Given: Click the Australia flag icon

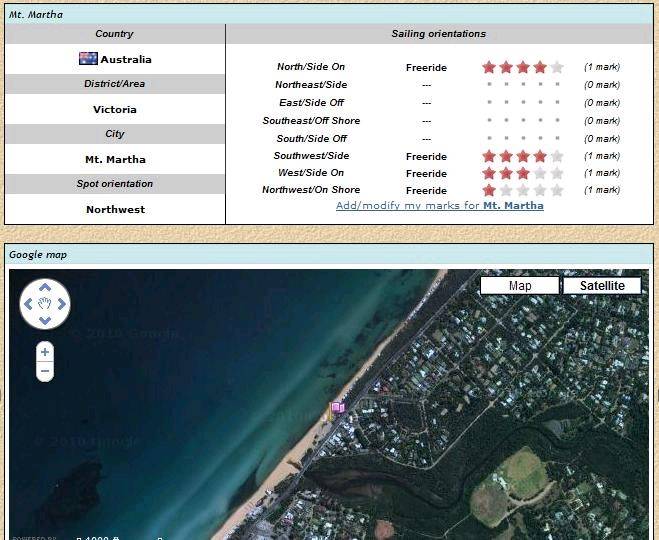Looking at the screenshot, I should (x=88, y=59).
